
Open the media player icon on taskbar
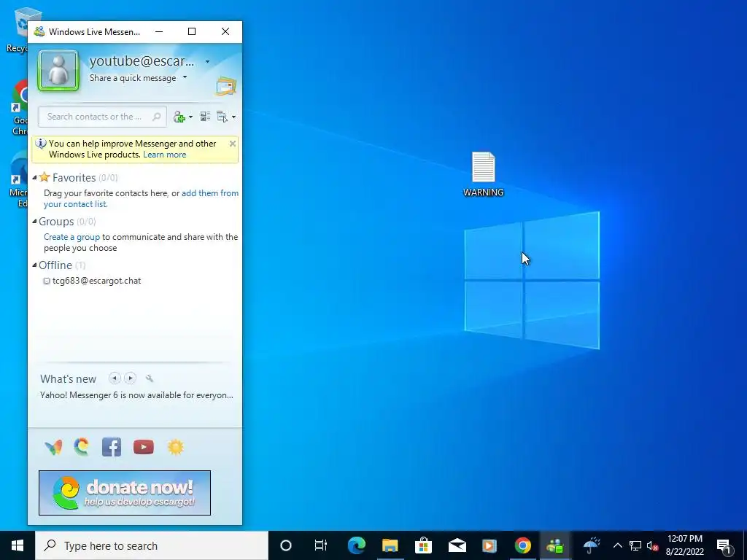pos(489,545)
